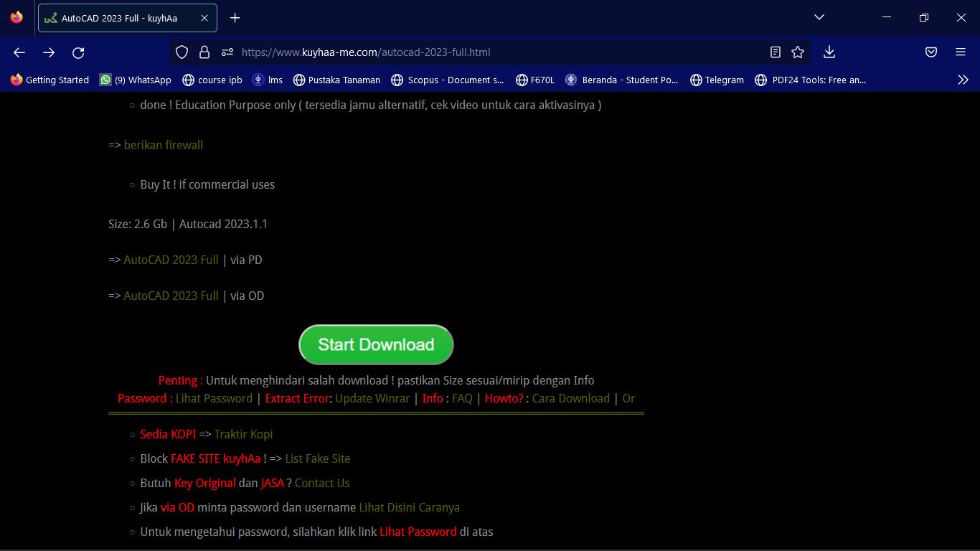This screenshot has height=551, width=980.
Task: Click the site padlock security icon
Action: coord(204,52)
